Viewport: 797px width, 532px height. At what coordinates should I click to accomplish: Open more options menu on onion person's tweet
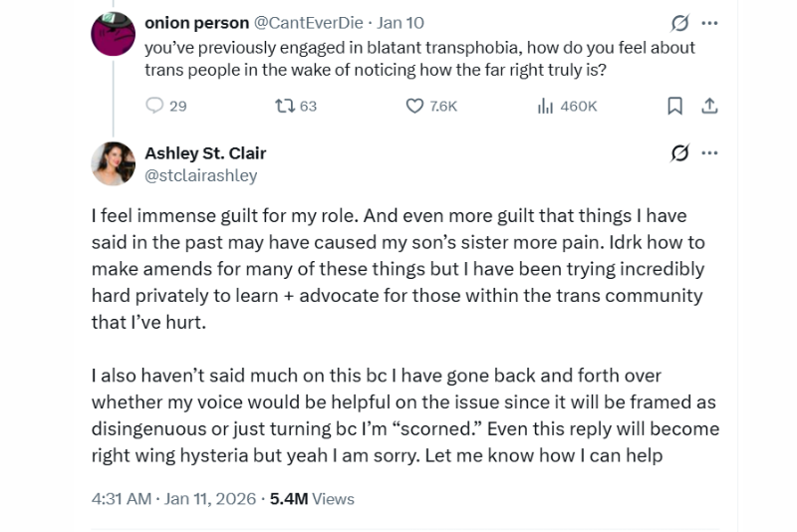pos(709,22)
